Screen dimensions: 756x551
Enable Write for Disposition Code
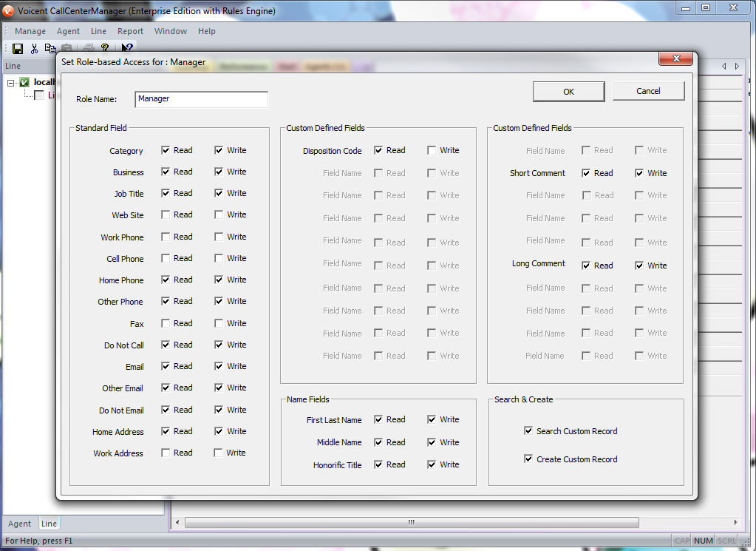click(x=432, y=150)
